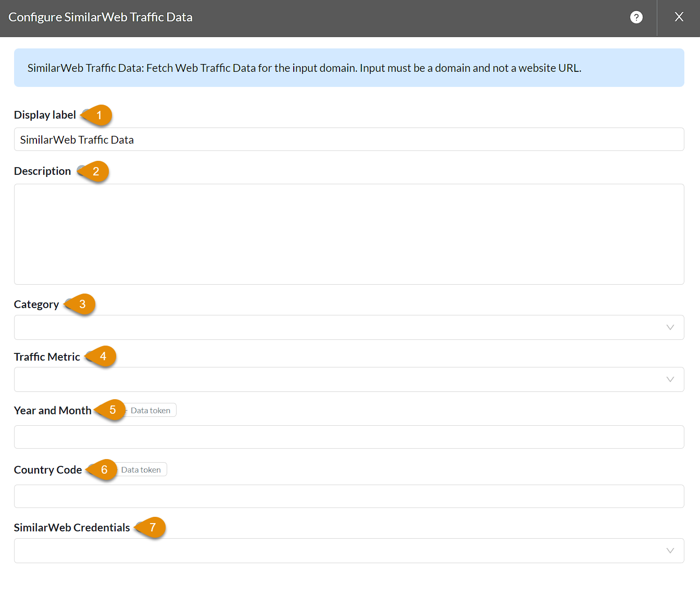Click orange callout marker 1 beside Display label
700x597 pixels.
(98, 115)
